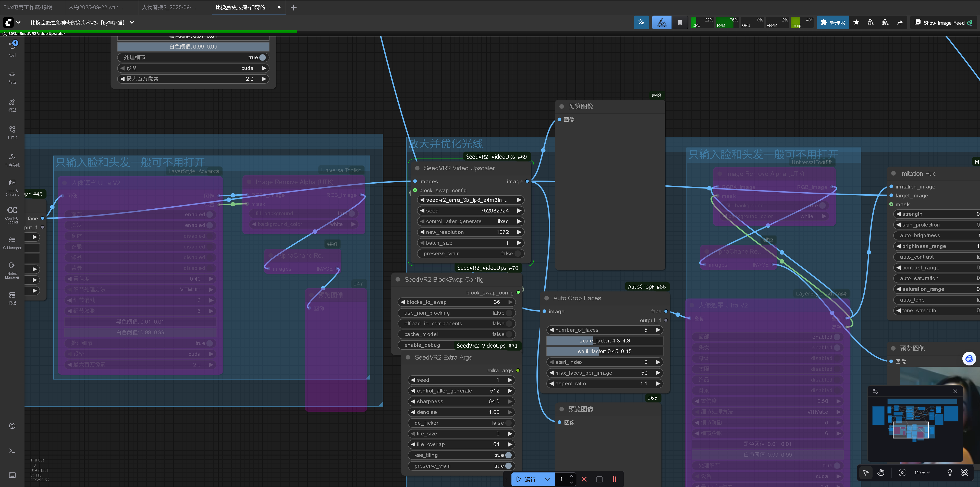Click Show Image Feed button

click(943, 23)
